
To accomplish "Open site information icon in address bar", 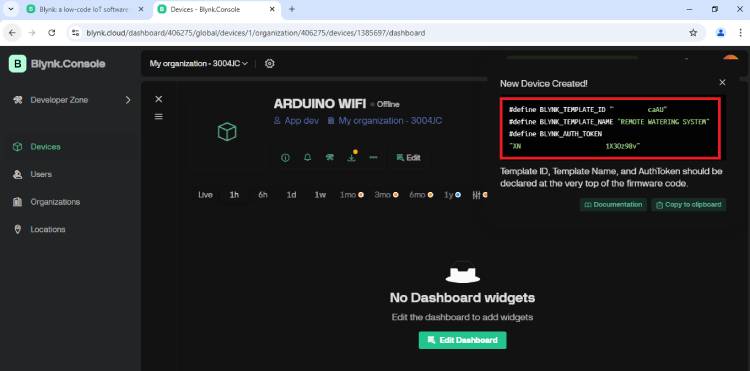I will click(75, 33).
